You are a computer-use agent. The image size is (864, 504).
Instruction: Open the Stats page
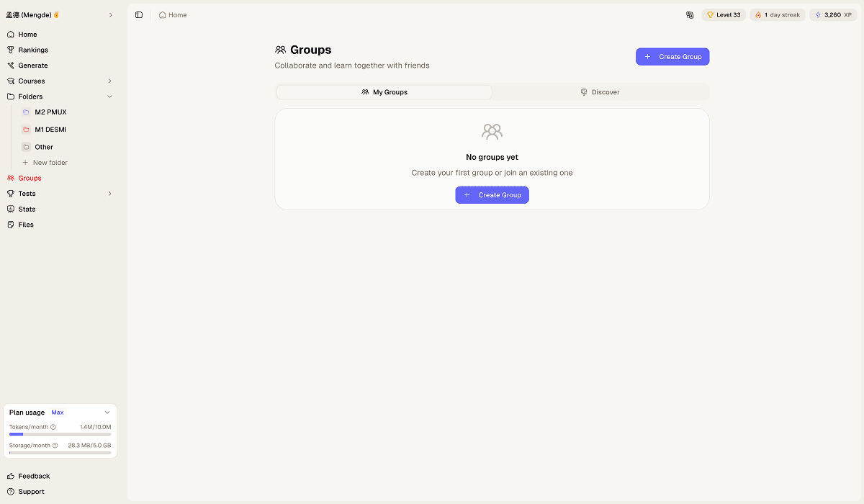click(x=27, y=209)
